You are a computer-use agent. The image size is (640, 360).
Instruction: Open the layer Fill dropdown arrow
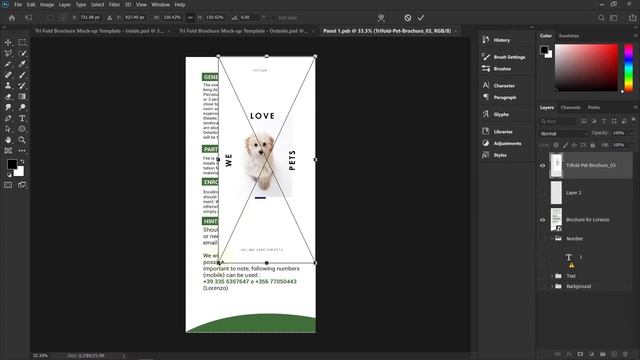[x=631, y=145]
